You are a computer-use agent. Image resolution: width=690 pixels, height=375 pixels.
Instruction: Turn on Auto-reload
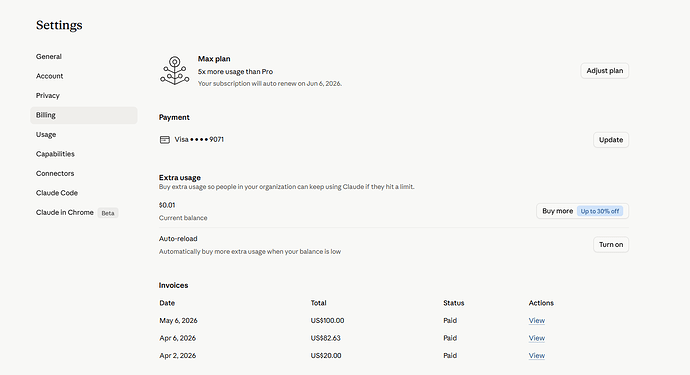(611, 245)
